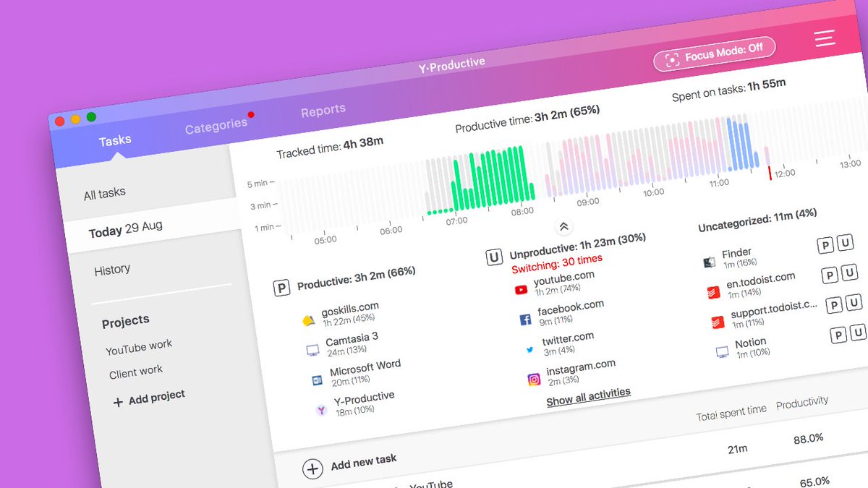Click the Y-Productive app icon in list
The image size is (868, 488).
tap(322, 410)
